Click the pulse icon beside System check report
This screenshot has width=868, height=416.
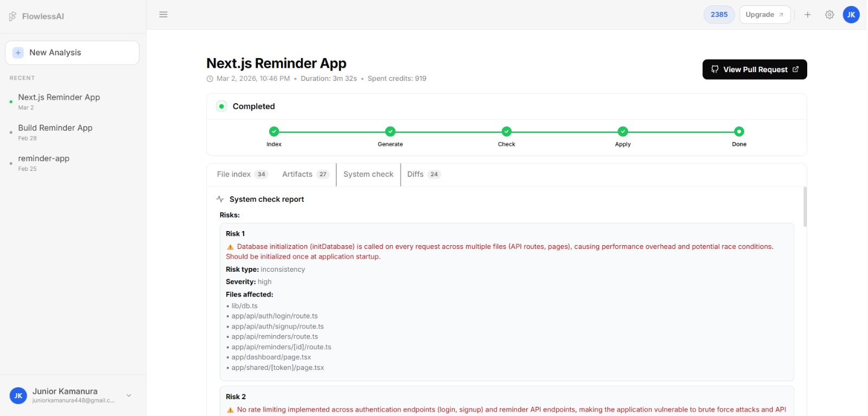[x=220, y=199]
